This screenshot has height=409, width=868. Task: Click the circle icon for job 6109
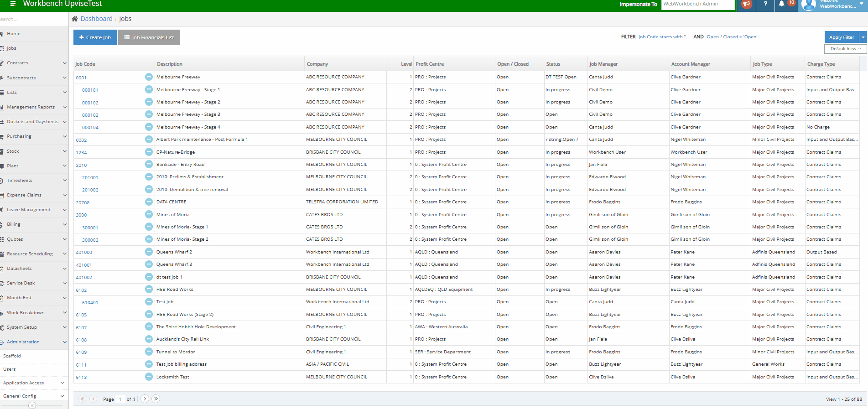pos(149,352)
